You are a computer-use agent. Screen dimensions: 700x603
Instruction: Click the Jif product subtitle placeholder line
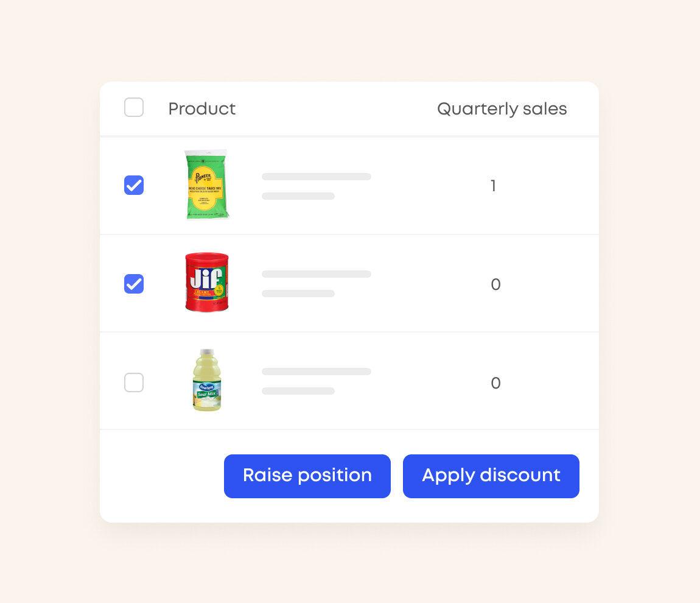[298, 294]
